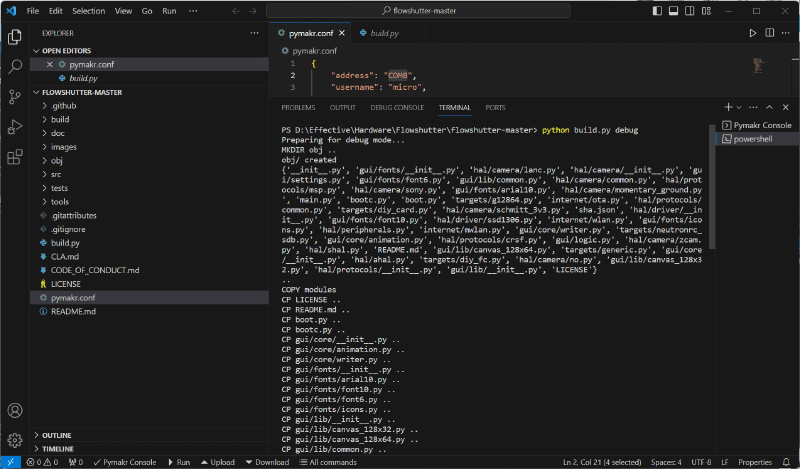Open the Accounts icon in activity bar
The width and height of the screenshot is (800, 469).
coord(15,411)
